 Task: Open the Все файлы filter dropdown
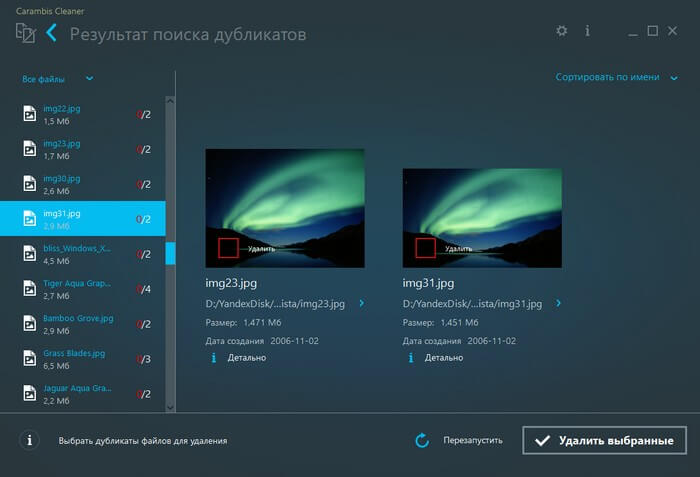tap(58, 79)
